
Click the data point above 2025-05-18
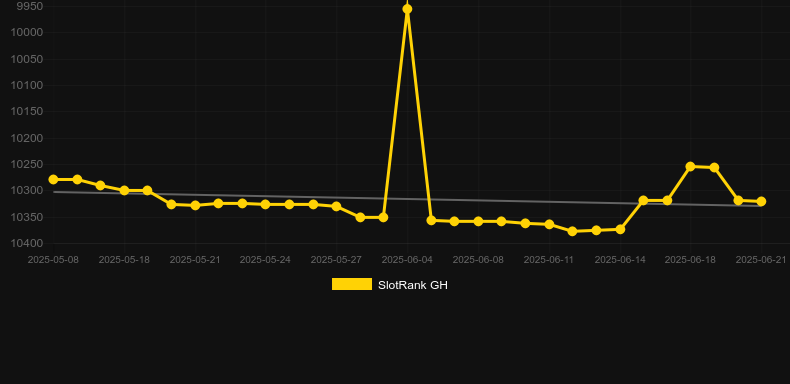(124, 190)
